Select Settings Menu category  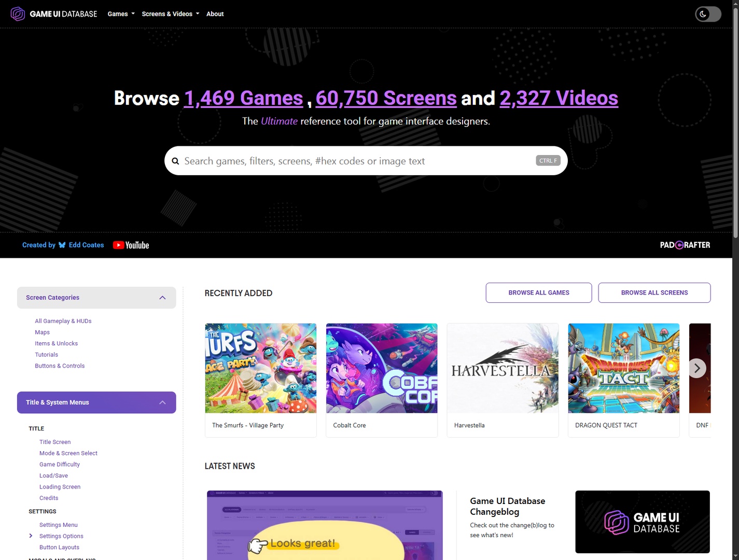pos(59,525)
